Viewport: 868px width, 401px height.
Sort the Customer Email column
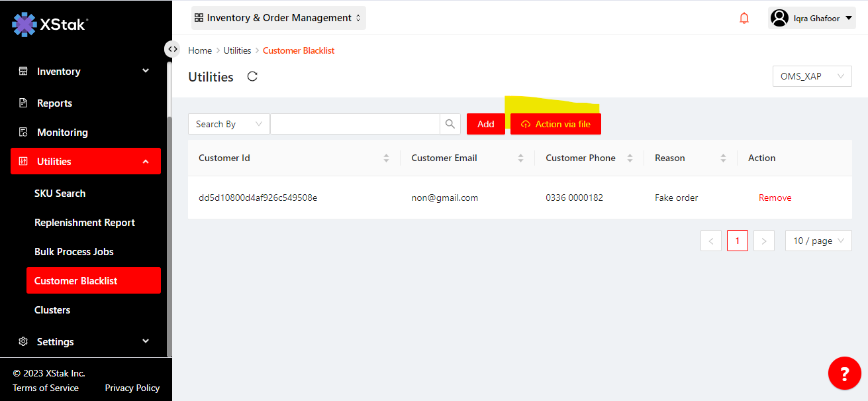click(x=520, y=158)
